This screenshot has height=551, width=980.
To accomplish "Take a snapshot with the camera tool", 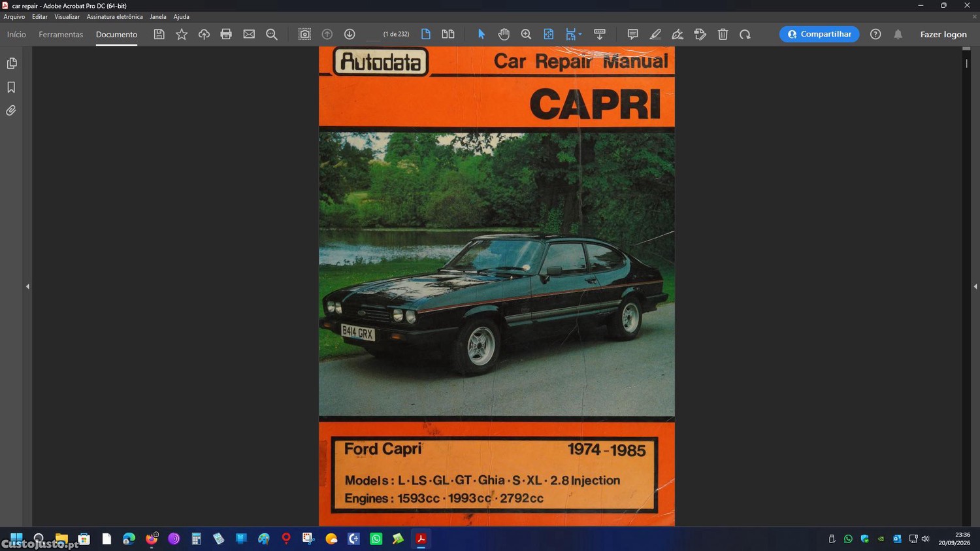I will 304,34.
